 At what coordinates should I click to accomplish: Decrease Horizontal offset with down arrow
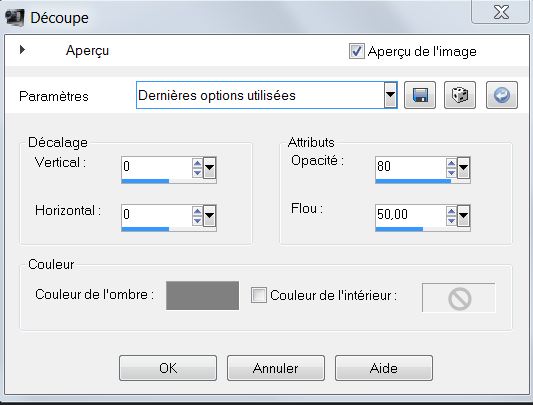point(197,221)
